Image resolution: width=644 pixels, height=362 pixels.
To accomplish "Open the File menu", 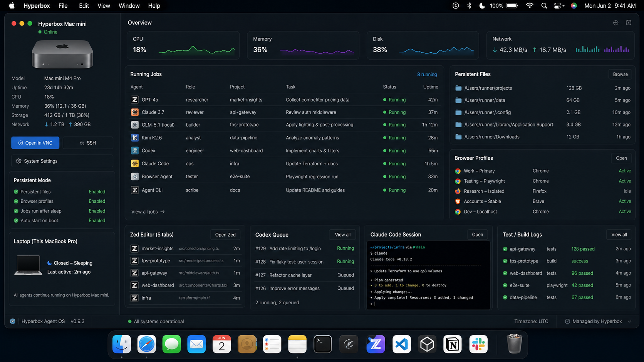I will [x=63, y=6].
